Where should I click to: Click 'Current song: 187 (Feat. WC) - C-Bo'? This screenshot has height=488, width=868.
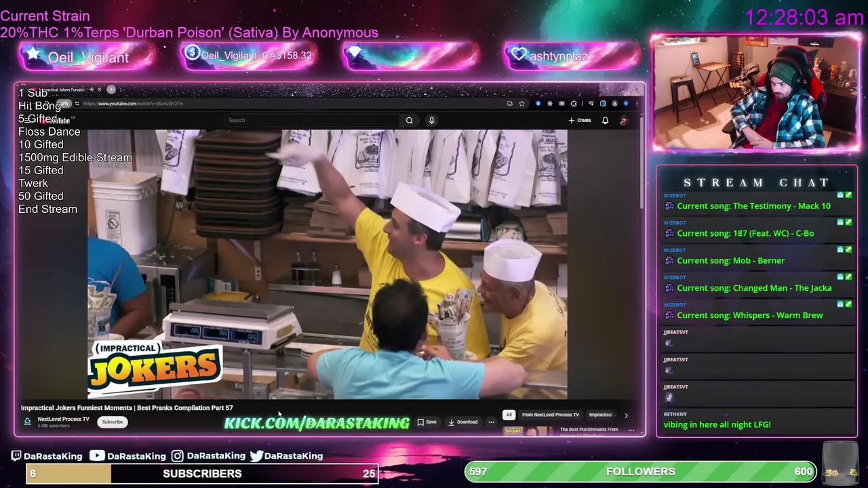coord(745,233)
